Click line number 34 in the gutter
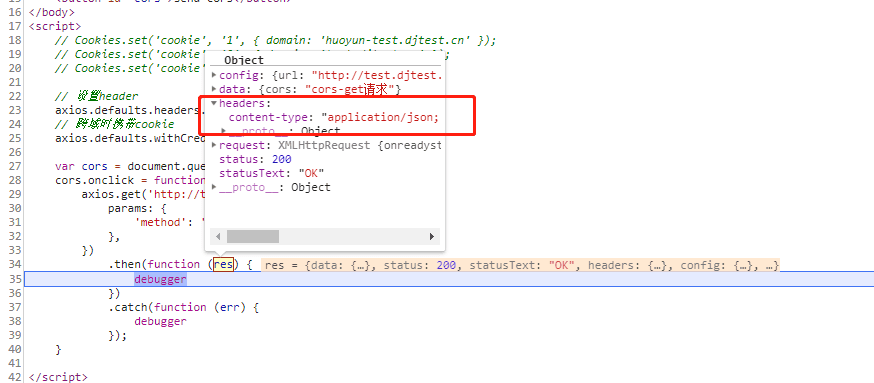The height and width of the screenshot is (383, 874). click(x=16, y=264)
